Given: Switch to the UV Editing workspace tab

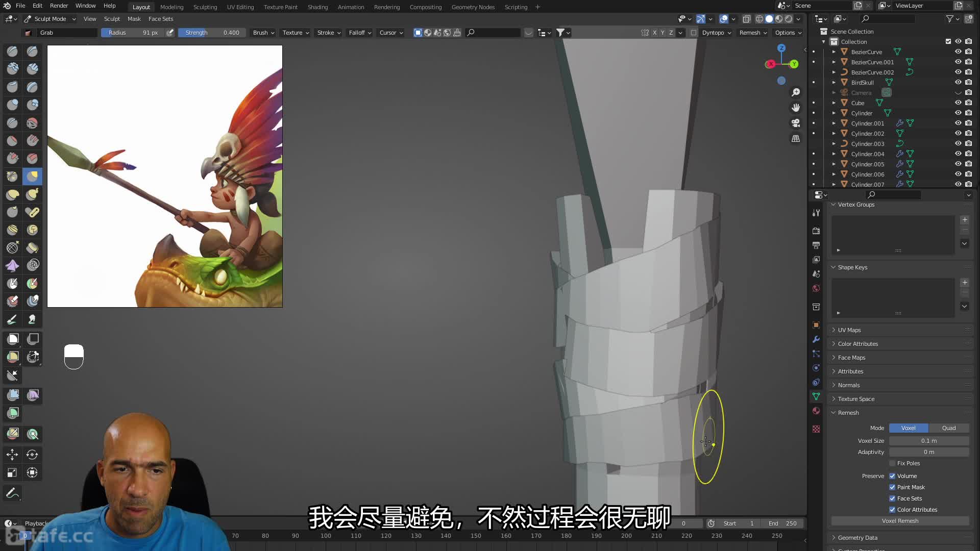Looking at the screenshot, I should [240, 7].
